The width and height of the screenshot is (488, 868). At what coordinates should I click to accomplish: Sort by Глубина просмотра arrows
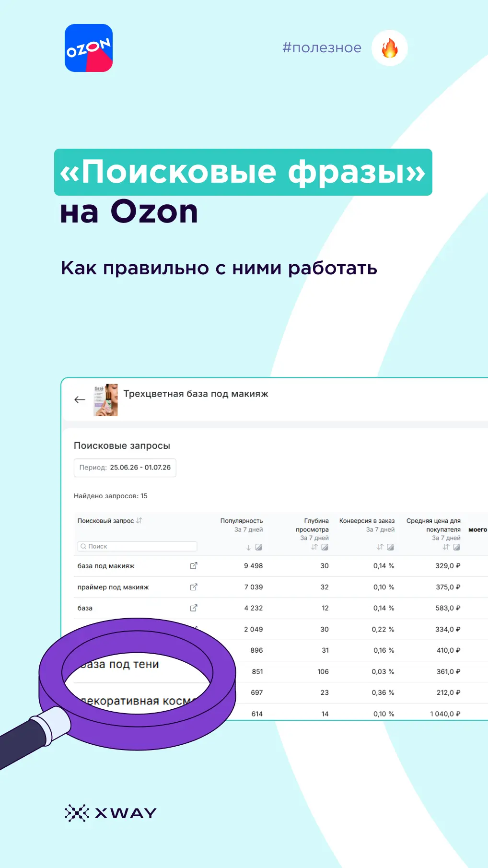[314, 547]
